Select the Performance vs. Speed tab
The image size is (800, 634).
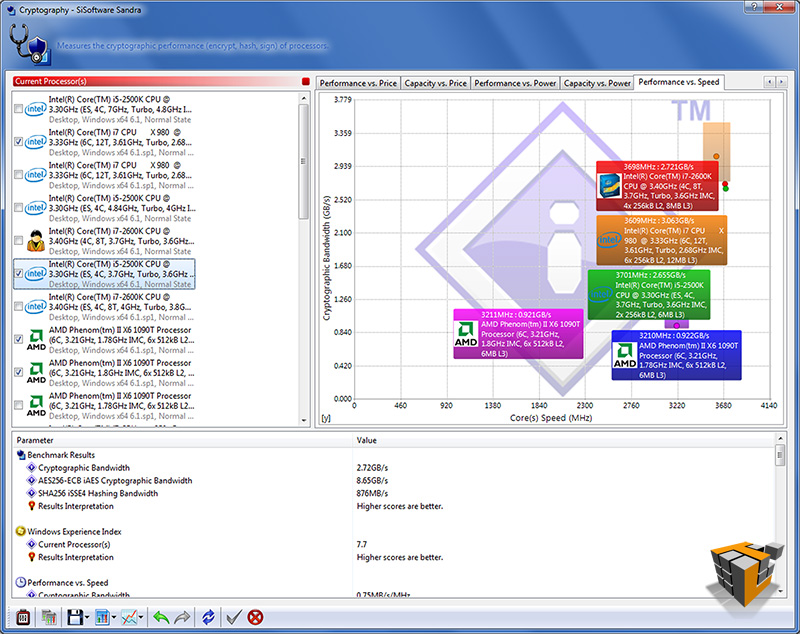pyautogui.click(x=679, y=82)
